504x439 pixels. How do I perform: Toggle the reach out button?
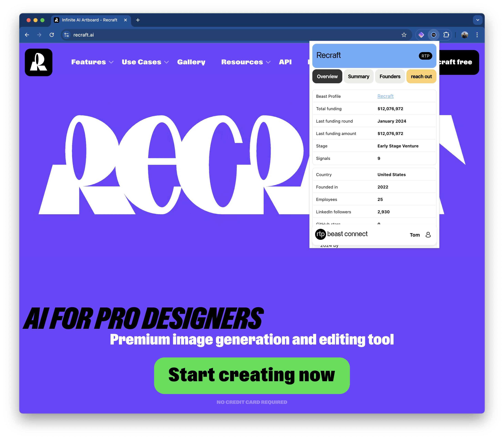click(421, 77)
